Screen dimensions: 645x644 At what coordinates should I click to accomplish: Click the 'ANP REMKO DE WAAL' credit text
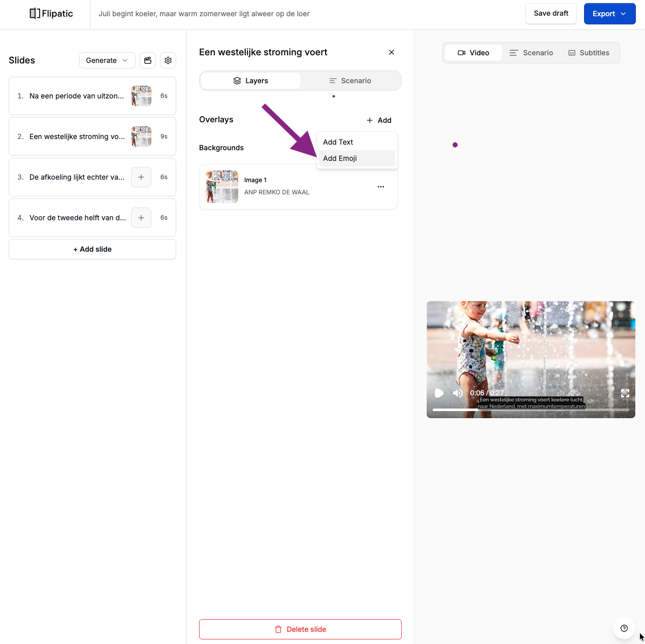(277, 192)
